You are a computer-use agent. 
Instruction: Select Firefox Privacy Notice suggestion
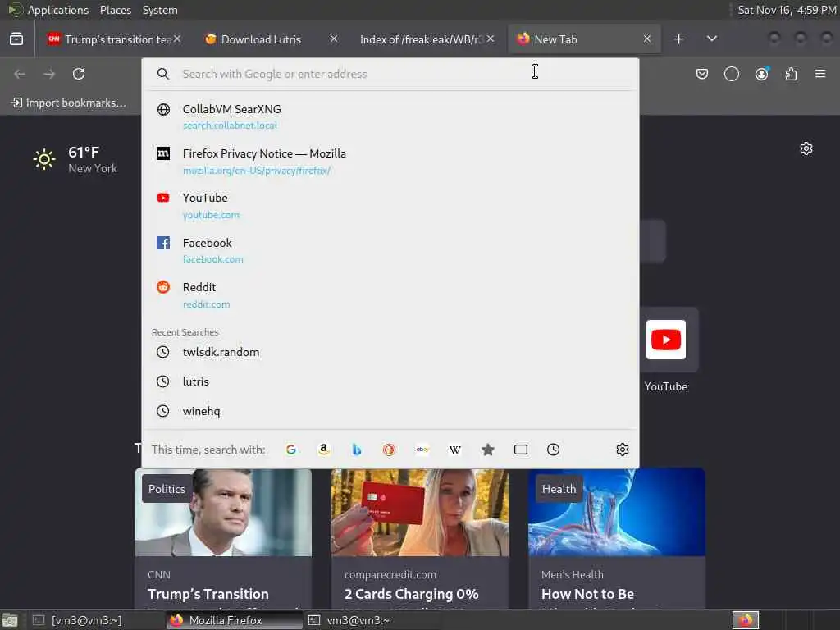tap(390, 162)
